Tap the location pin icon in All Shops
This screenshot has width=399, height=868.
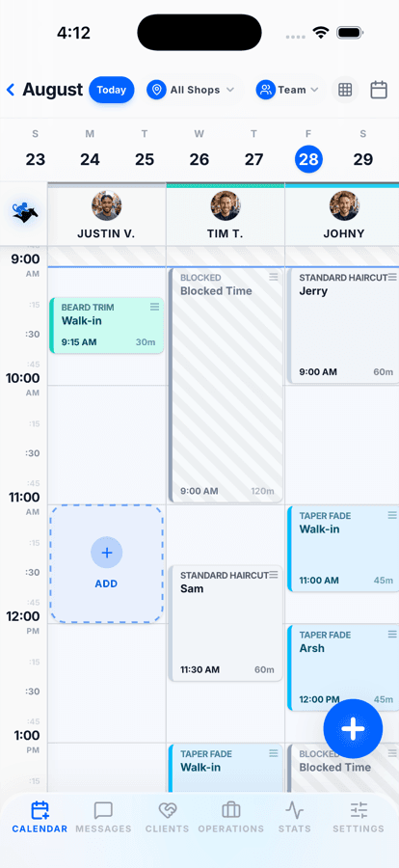156,90
